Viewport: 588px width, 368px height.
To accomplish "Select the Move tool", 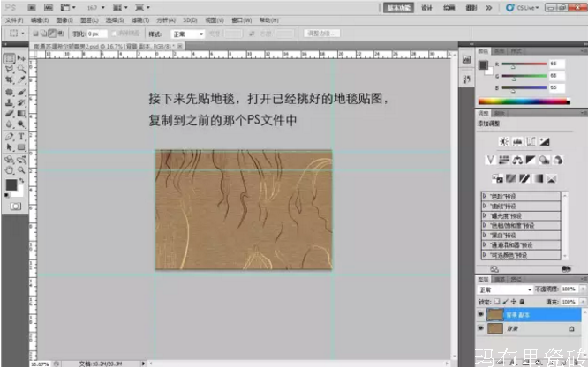I will 21,58.
